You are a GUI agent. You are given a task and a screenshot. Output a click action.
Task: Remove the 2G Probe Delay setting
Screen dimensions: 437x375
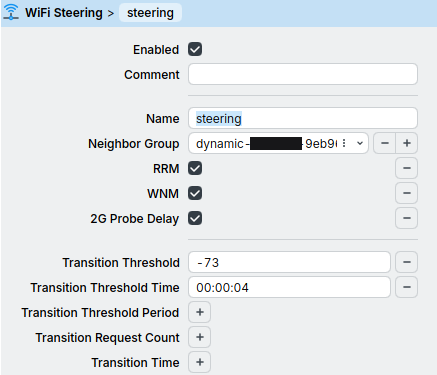coord(406,218)
